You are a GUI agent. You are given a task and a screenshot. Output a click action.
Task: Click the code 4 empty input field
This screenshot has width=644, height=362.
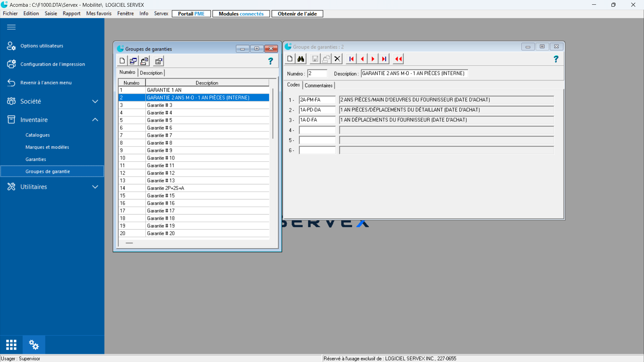[317, 130]
